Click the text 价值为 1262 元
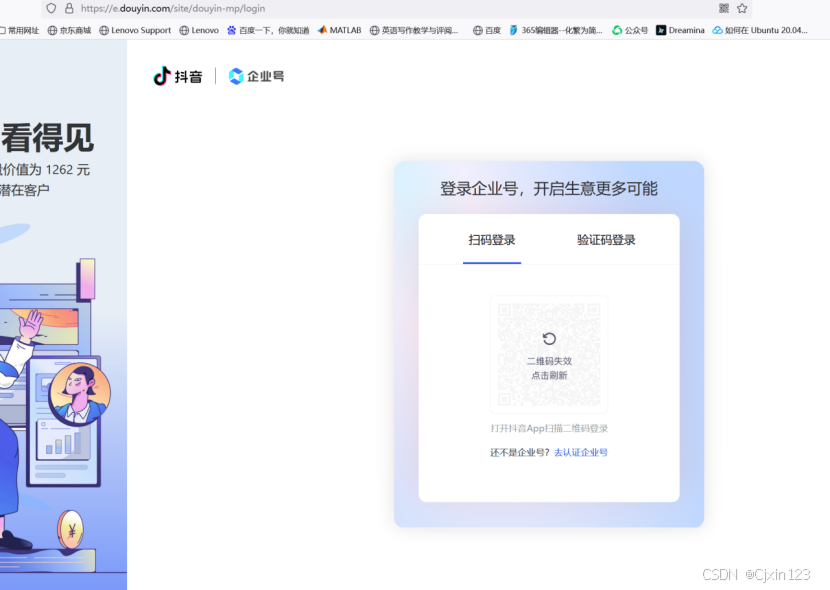The image size is (830, 590). [x=45, y=170]
